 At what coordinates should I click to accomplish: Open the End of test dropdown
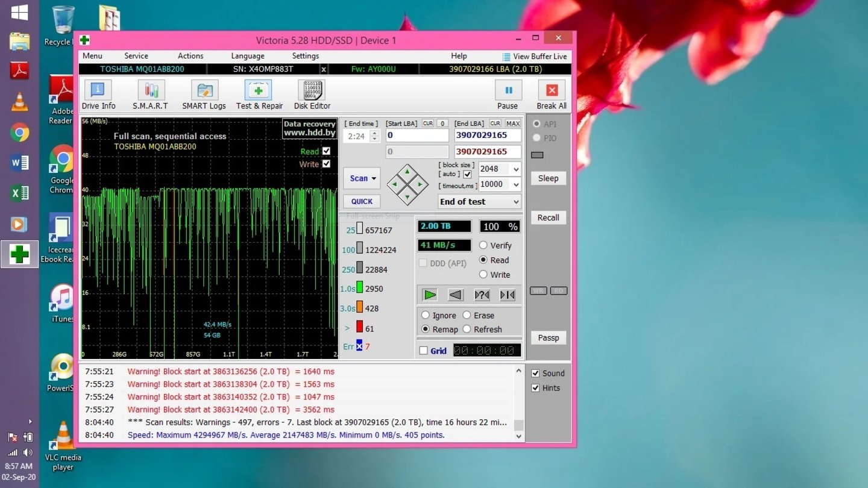click(479, 202)
